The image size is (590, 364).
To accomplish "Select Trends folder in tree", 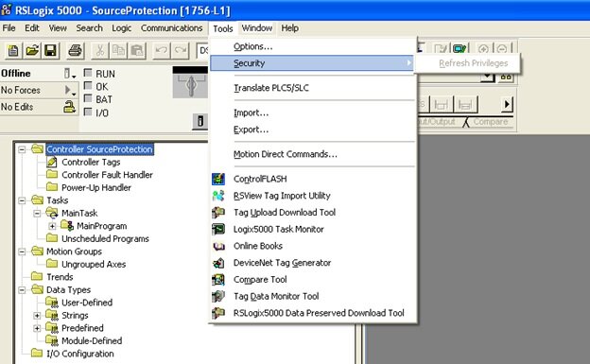I will pyautogui.click(x=60, y=277).
